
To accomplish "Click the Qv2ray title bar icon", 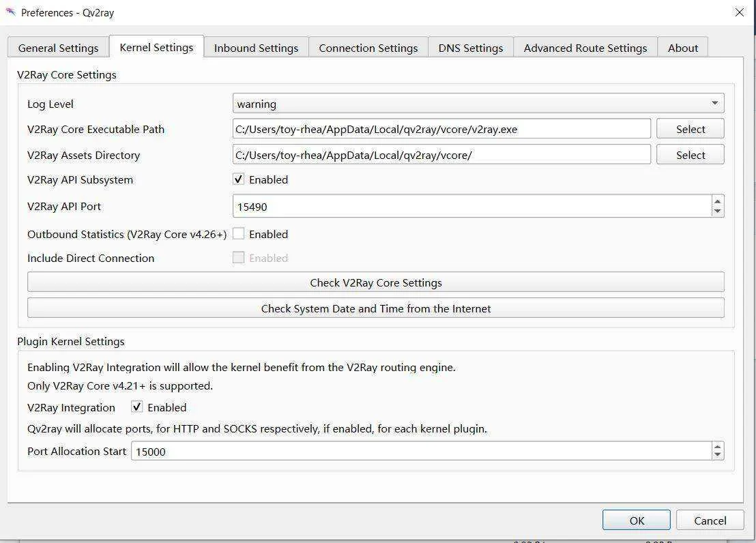I will pyautogui.click(x=11, y=12).
